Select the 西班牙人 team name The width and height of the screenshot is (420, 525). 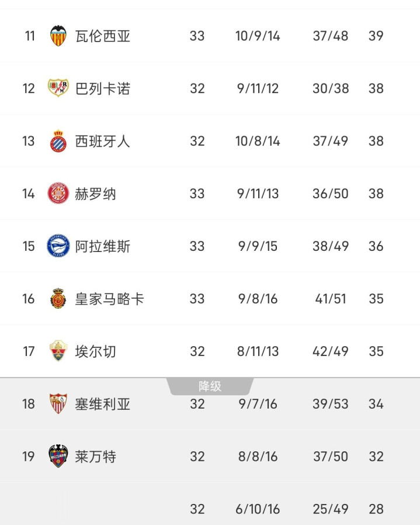tap(103, 141)
